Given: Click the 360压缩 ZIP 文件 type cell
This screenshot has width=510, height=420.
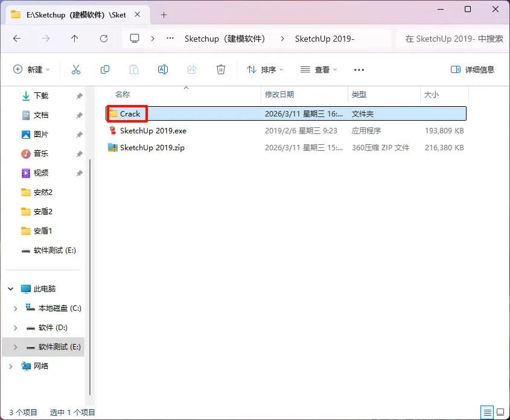Looking at the screenshot, I should [x=380, y=148].
